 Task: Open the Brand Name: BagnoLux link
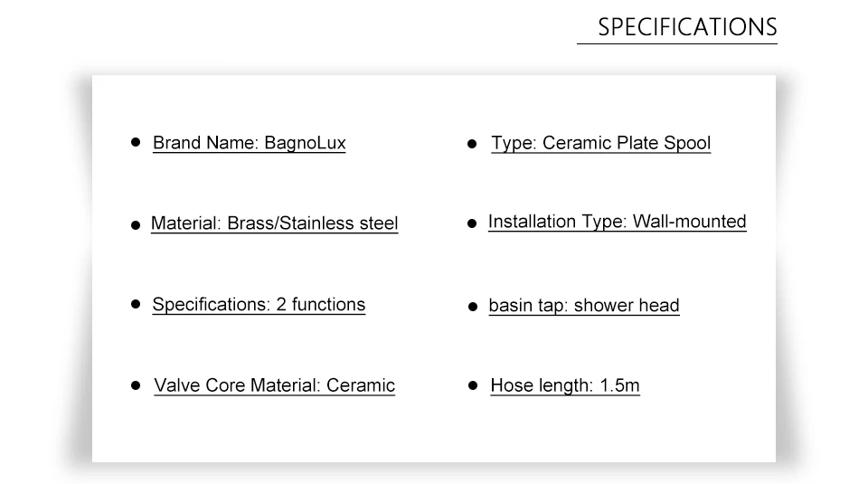tap(249, 143)
